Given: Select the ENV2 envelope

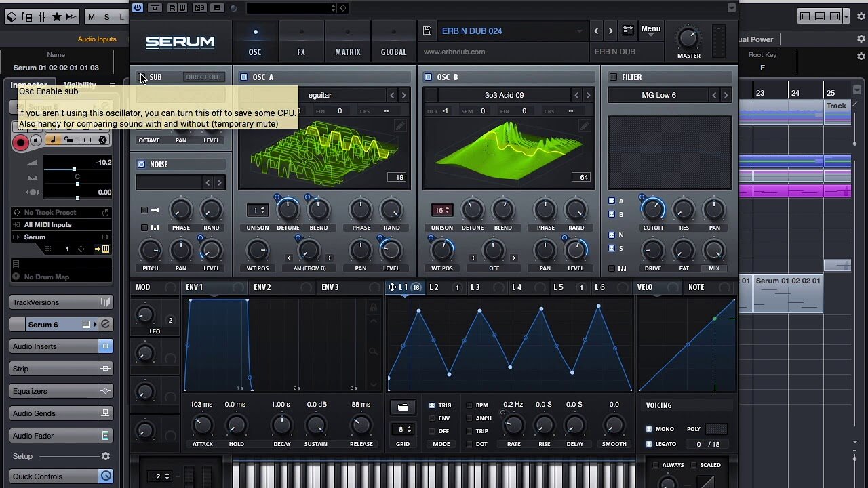Looking at the screenshot, I should coord(262,287).
